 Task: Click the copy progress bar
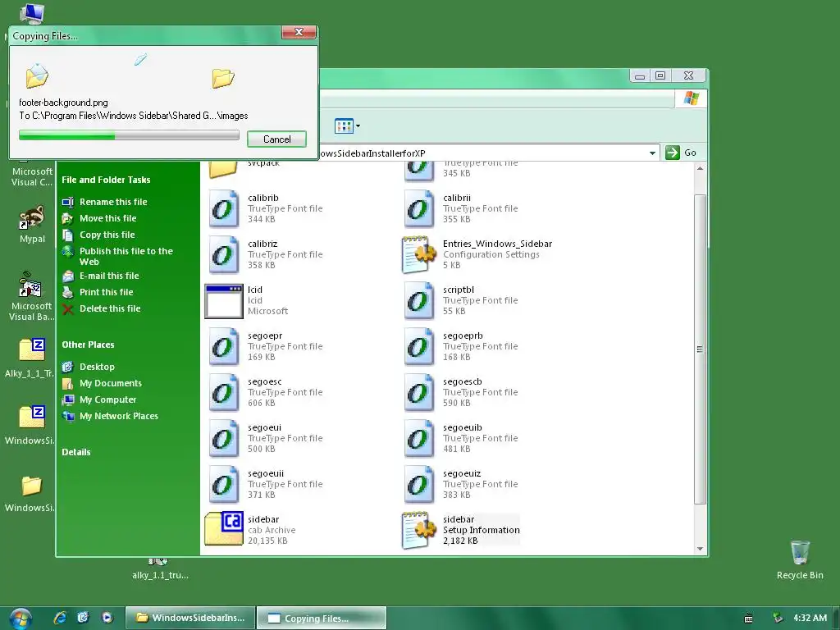[x=129, y=135]
